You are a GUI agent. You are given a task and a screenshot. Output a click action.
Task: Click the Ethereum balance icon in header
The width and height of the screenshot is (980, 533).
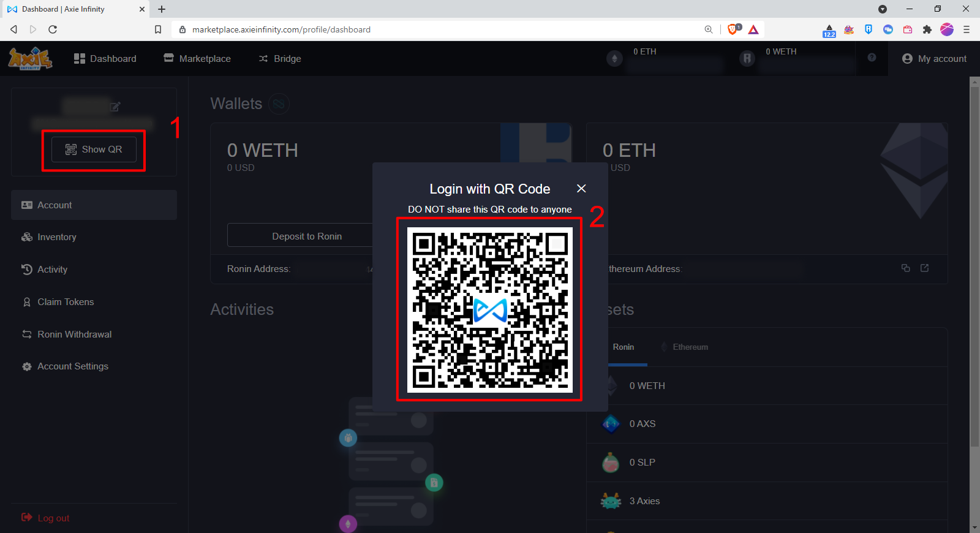[614, 59]
